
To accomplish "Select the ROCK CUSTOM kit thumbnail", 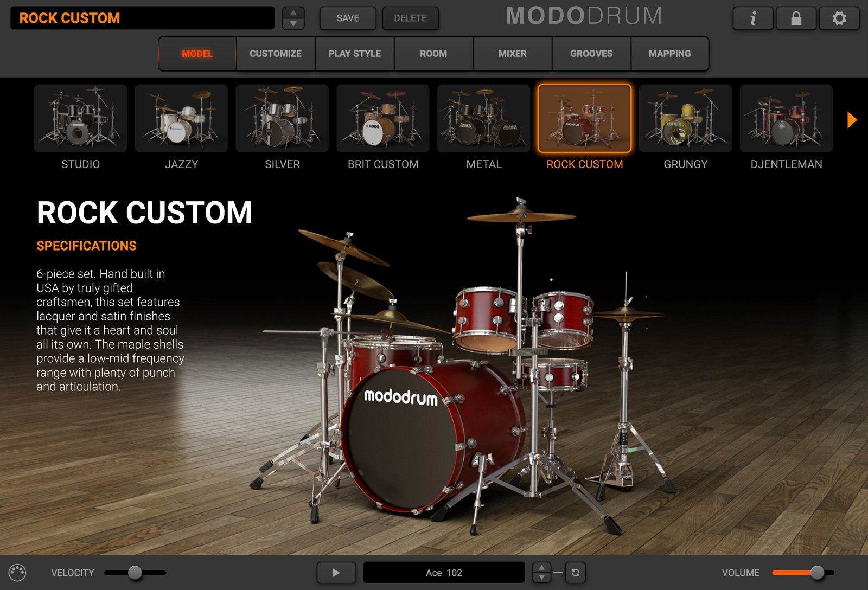I will coord(585,118).
